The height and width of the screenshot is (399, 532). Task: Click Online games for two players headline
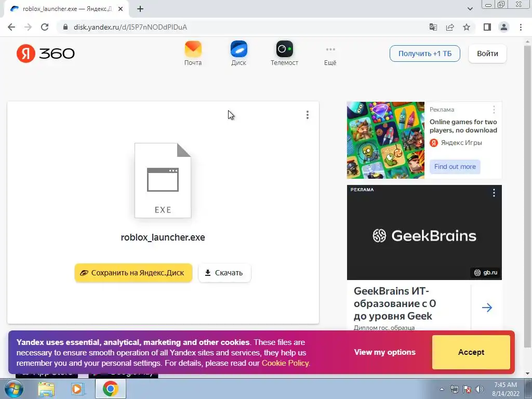463,126
